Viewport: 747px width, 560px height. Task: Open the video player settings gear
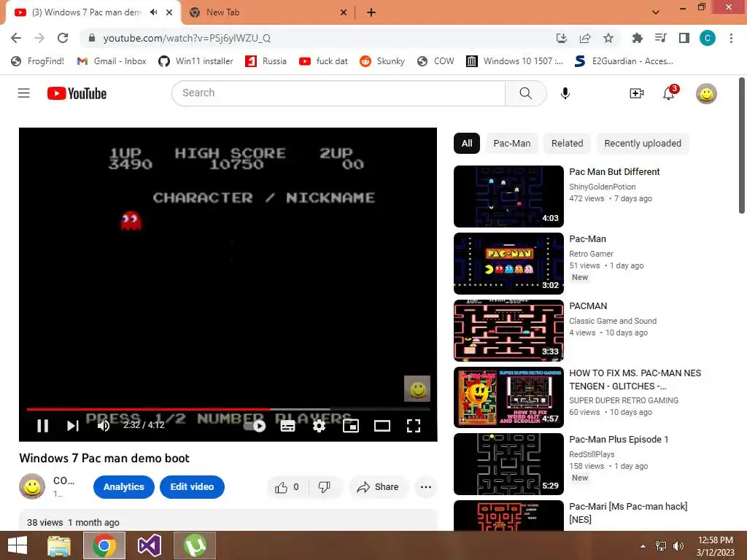pos(320,426)
